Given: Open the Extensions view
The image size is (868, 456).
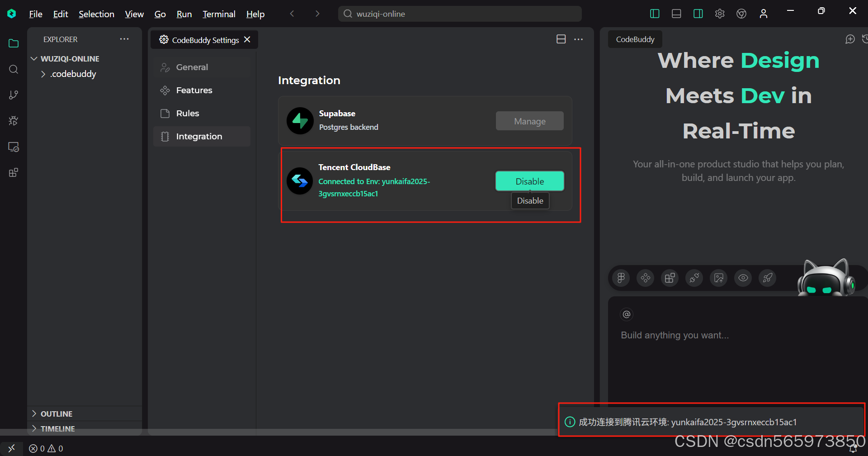Looking at the screenshot, I should click(x=13, y=172).
